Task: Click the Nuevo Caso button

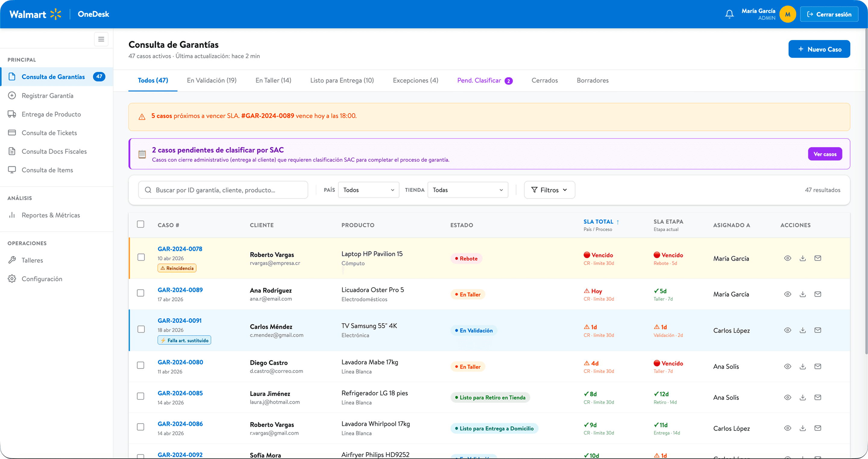Action: 819,49
